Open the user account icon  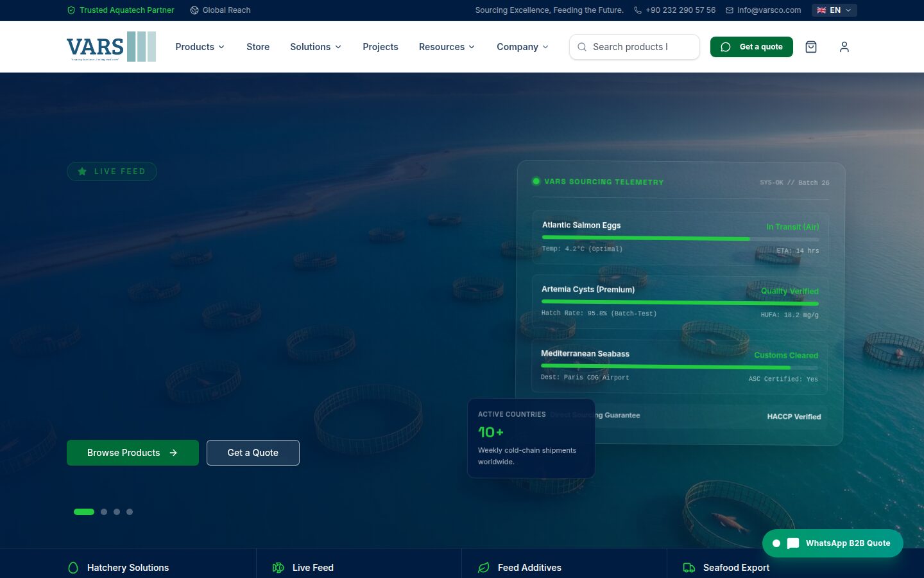844,47
